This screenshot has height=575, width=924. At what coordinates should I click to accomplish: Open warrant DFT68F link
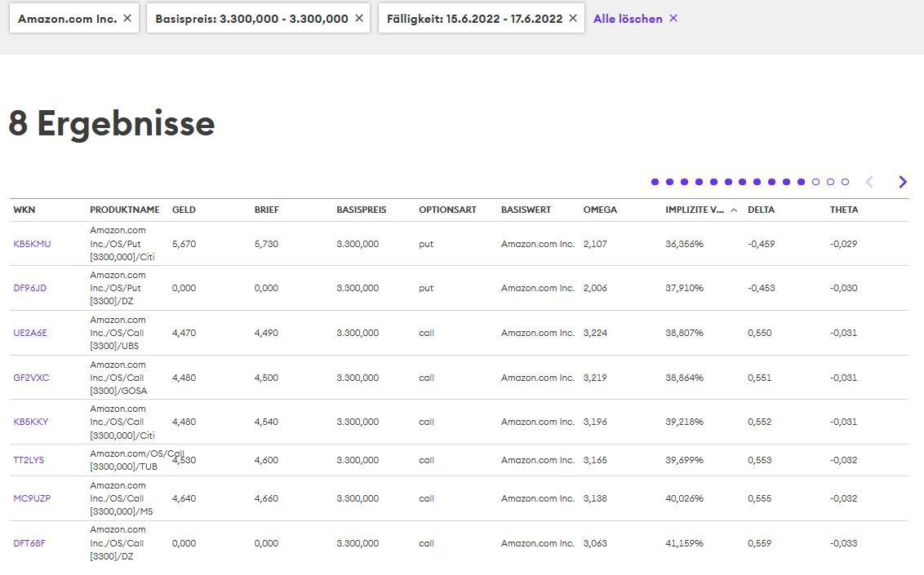(x=29, y=543)
